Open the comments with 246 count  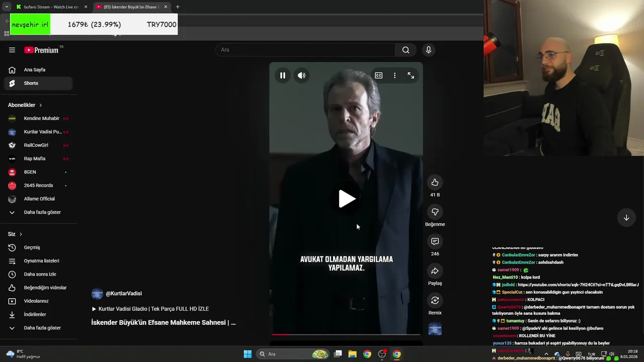(x=435, y=241)
